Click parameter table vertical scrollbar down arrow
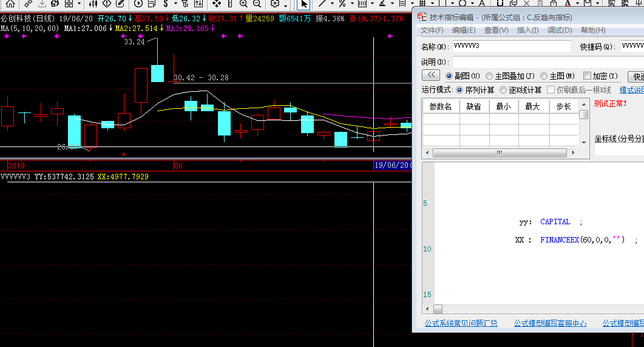644x347 pixels. point(584,143)
